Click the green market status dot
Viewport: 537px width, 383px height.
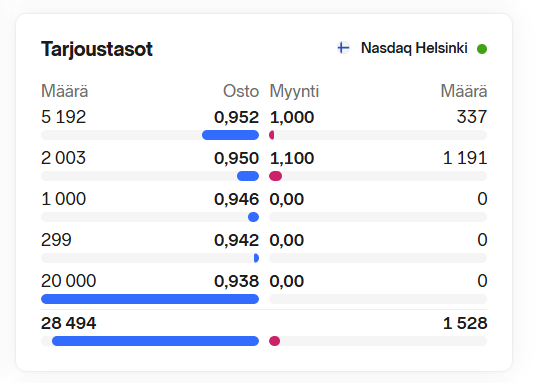click(x=482, y=49)
